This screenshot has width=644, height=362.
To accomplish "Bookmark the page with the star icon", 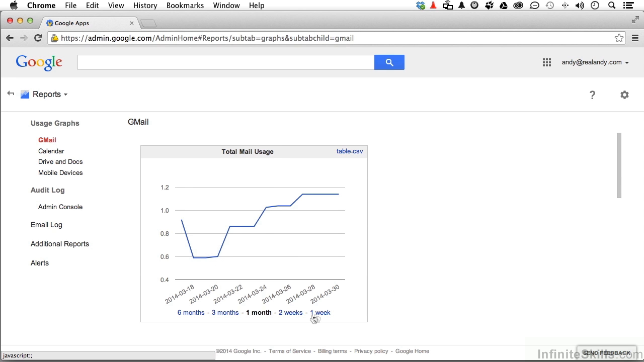I will tap(619, 38).
